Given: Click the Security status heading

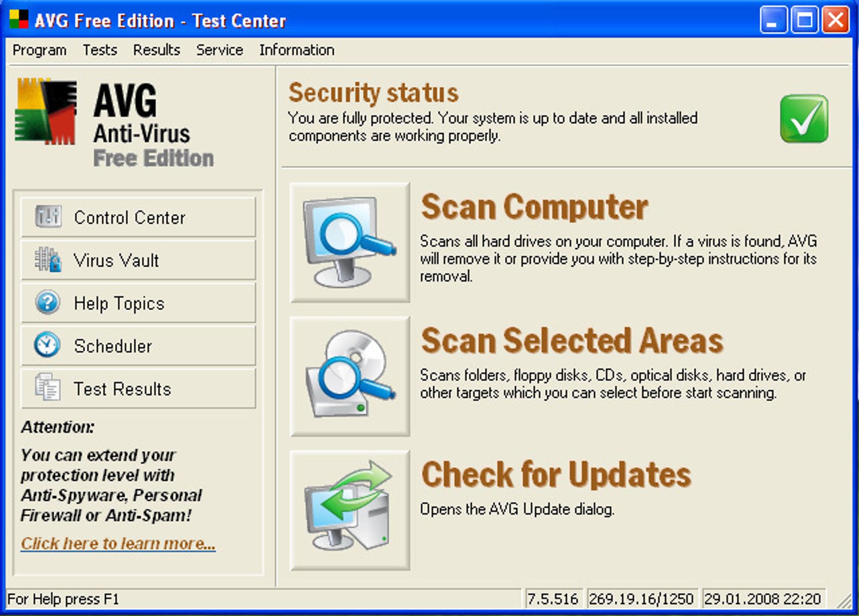Looking at the screenshot, I should coord(374,93).
